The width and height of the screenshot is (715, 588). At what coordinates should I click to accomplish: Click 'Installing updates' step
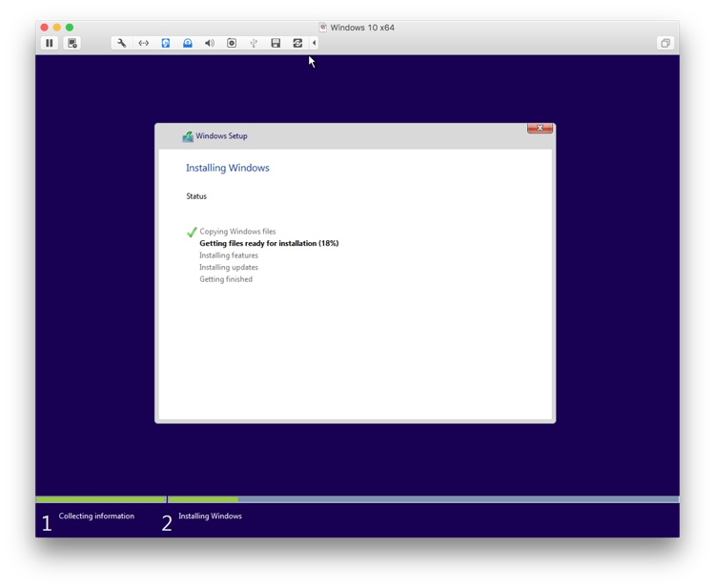pyautogui.click(x=229, y=267)
